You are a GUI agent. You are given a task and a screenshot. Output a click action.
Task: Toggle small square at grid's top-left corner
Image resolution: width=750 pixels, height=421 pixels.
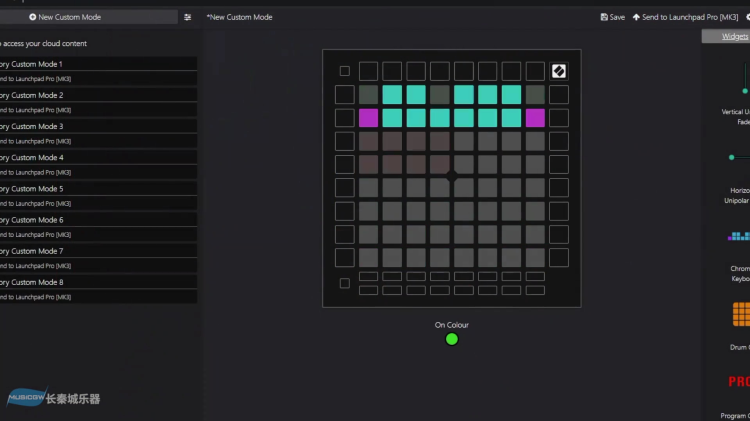click(345, 71)
